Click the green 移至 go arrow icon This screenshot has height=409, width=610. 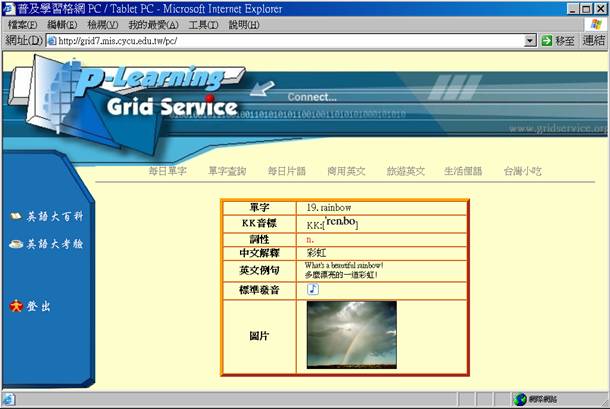pyautogui.click(x=547, y=41)
